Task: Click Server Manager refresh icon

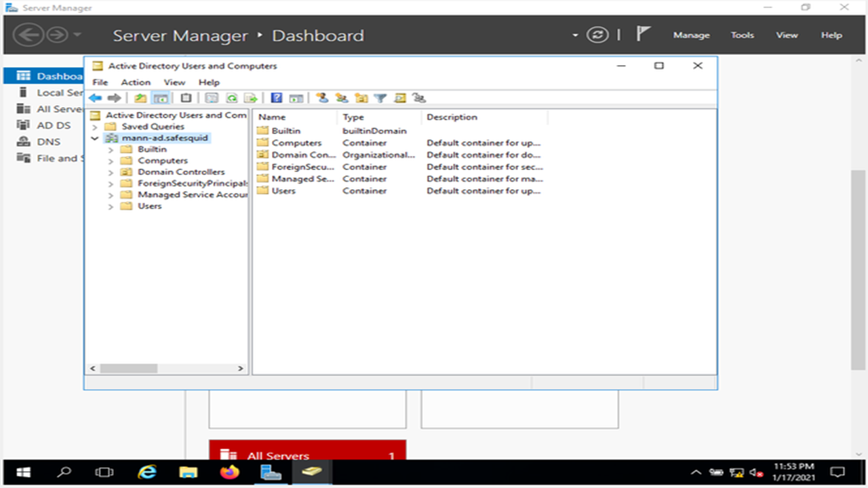Action: click(597, 35)
